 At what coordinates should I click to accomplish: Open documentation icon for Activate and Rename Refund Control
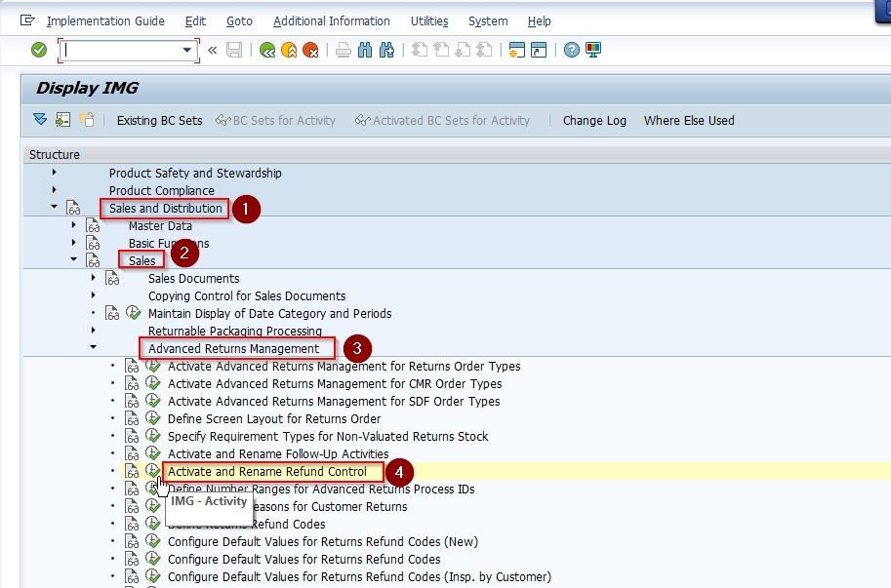tap(132, 471)
